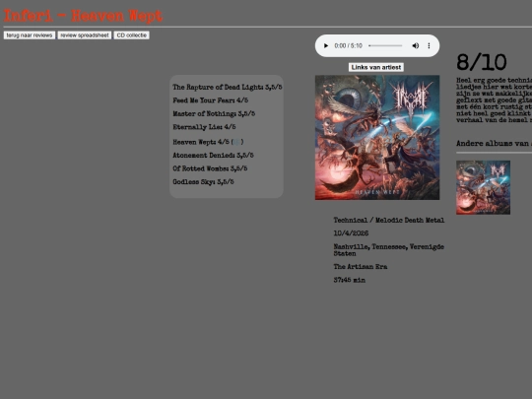
Task: Select track 'Eternally Lie: 4/5'
Action: pyautogui.click(x=204, y=127)
